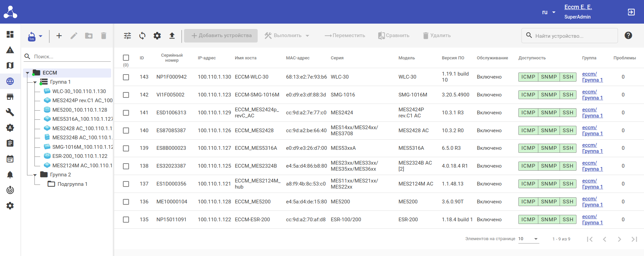Viewport: 644px width, 256px height.
Task: Select ESR-200_100.110.1.122 in device tree
Action: 80,156
